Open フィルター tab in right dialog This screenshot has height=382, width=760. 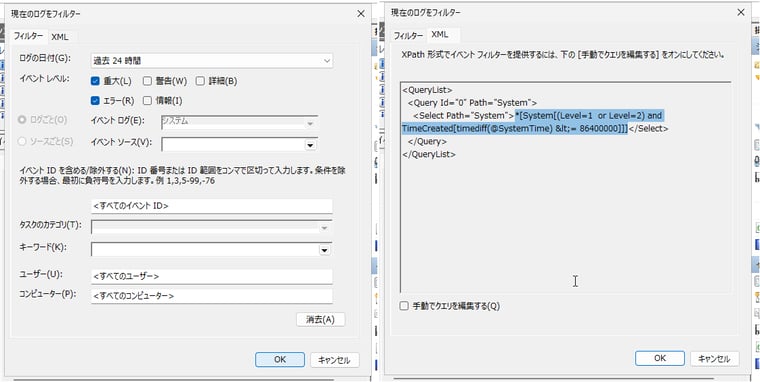pos(408,36)
